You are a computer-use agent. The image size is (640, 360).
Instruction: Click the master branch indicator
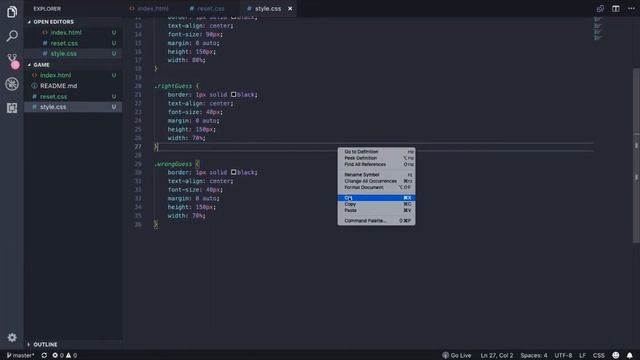(x=20, y=356)
